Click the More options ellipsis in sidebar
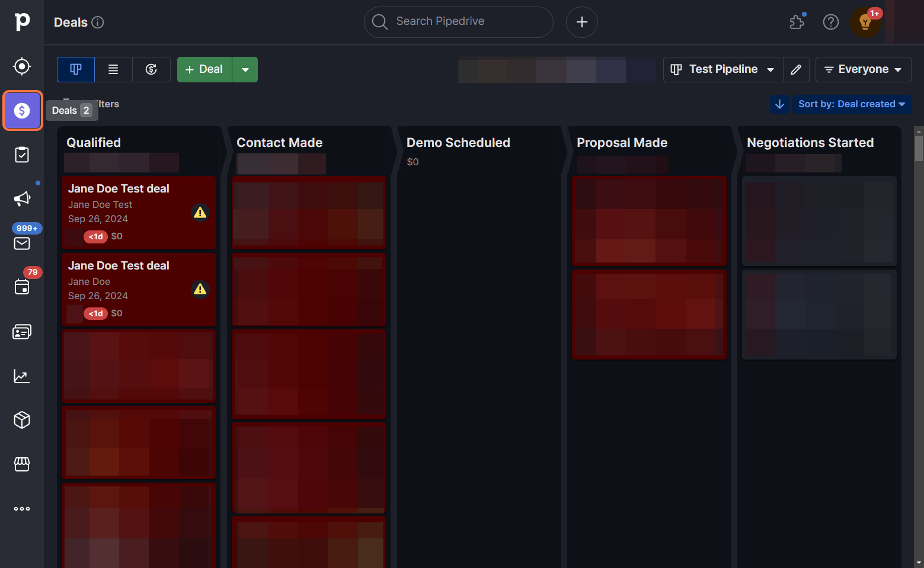This screenshot has width=924, height=568. click(x=22, y=509)
